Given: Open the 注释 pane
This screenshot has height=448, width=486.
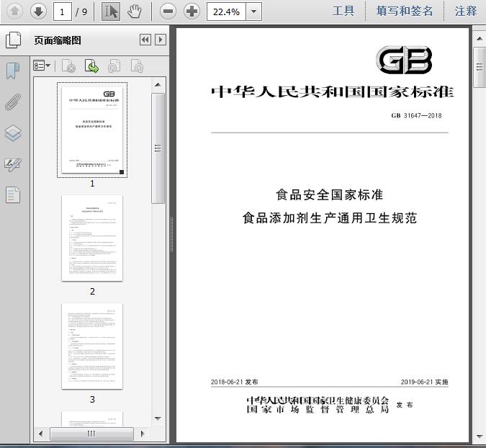Looking at the screenshot, I should point(466,11).
